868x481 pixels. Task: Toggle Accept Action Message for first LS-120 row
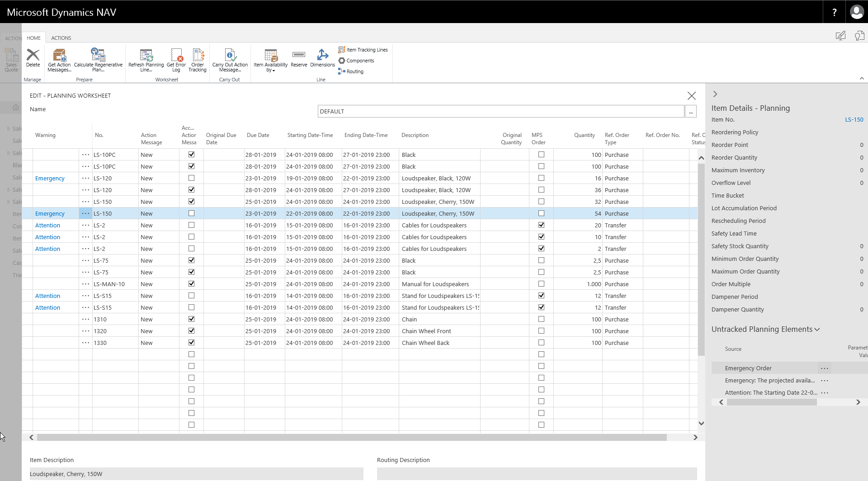tap(191, 178)
